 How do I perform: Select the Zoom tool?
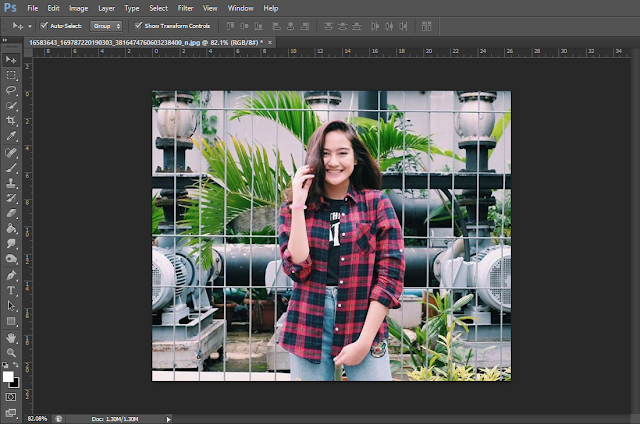click(12, 352)
